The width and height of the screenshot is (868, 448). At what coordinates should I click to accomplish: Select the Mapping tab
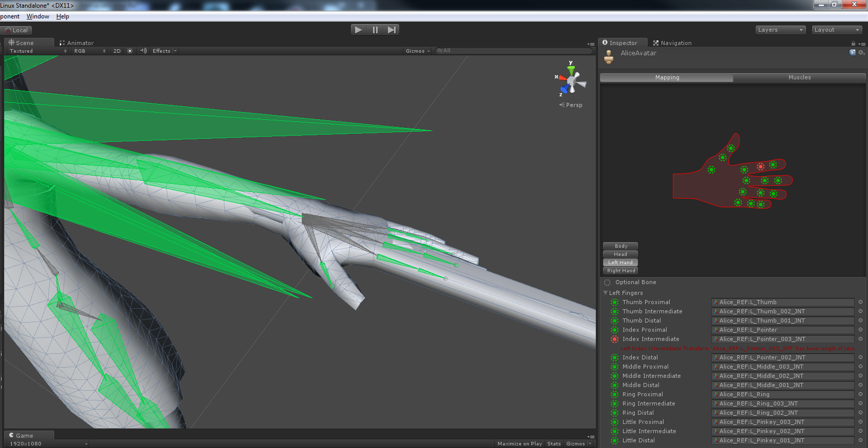tap(667, 77)
